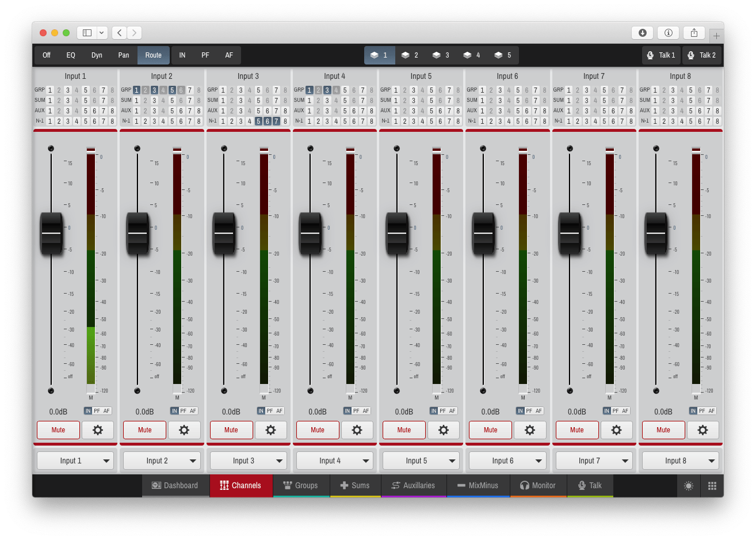
Task: Open the browser sidebar options chevron
Action: [102, 33]
